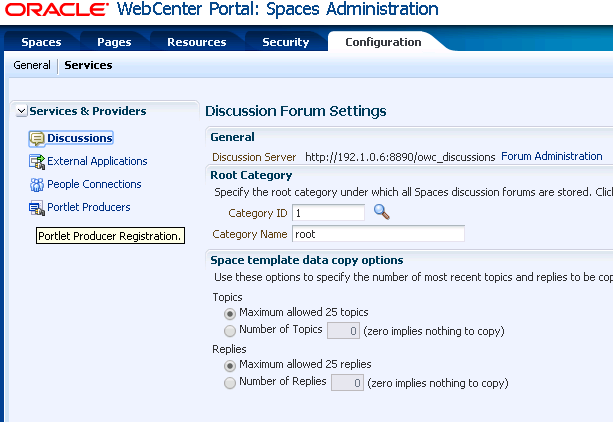Select the Configuration tab

[x=383, y=42]
